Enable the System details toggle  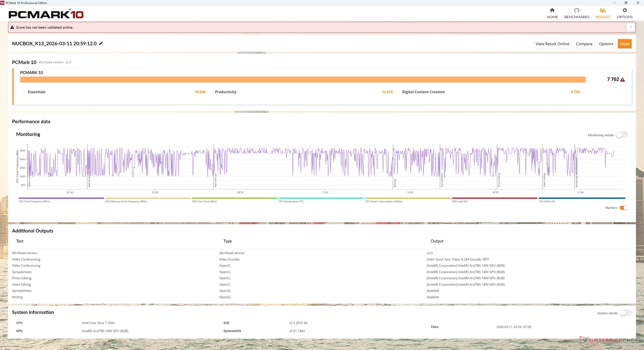click(625, 313)
